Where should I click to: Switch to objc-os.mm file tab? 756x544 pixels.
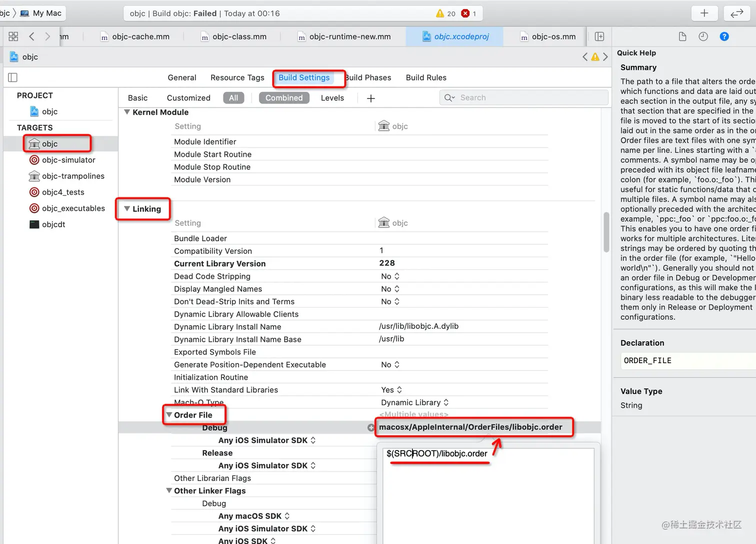[548, 36]
